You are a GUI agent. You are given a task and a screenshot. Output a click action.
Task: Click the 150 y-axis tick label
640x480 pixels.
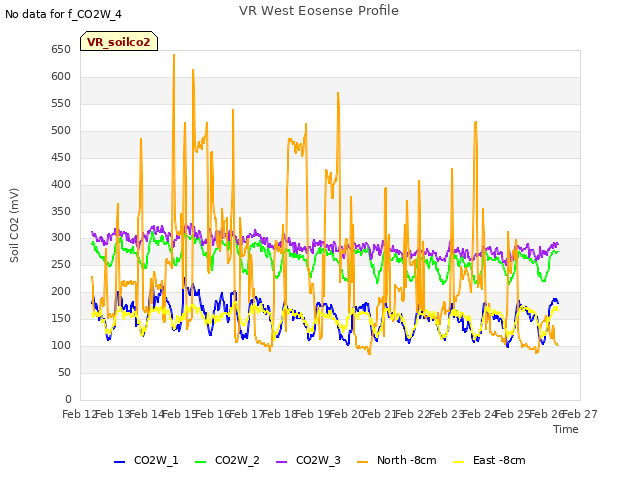pos(61,318)
